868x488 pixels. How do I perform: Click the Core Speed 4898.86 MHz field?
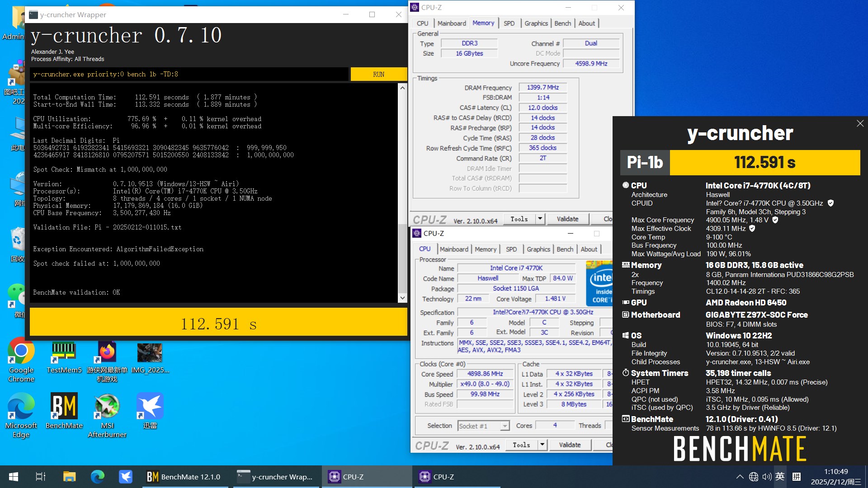[485, 374]
